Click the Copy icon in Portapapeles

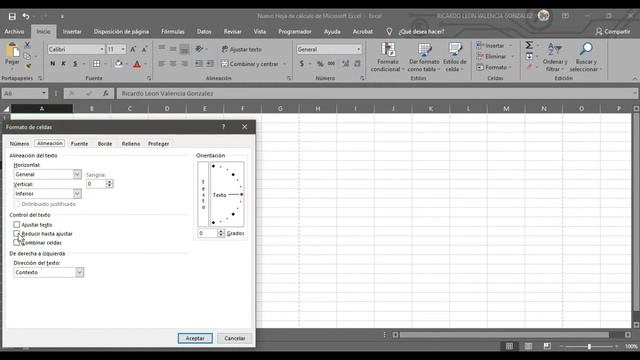pyautogui.click(x=27, y=56)
